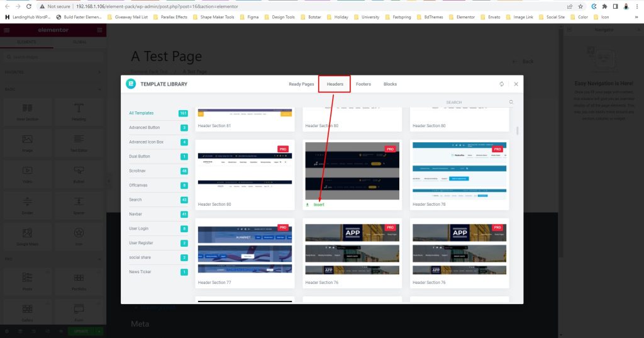
Task: Open the Figma bookmark folder
Action: [x=249, y=17]
